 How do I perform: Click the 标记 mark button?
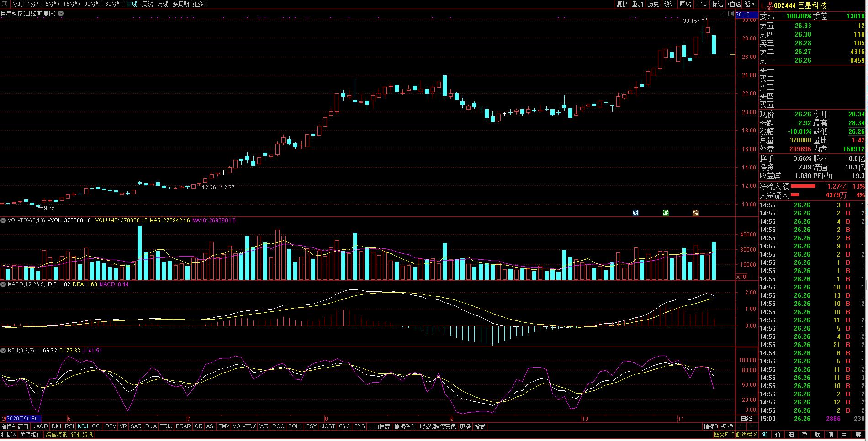coord(717,4)
